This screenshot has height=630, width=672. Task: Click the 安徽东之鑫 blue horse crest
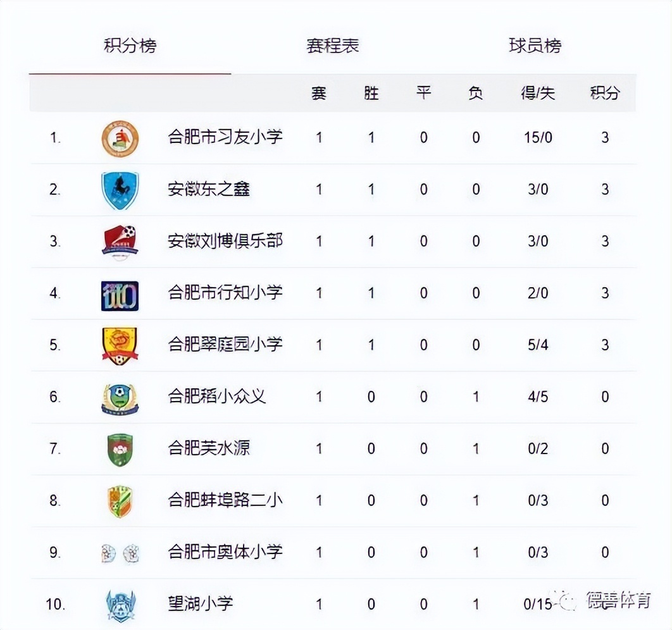coord(120,190)
